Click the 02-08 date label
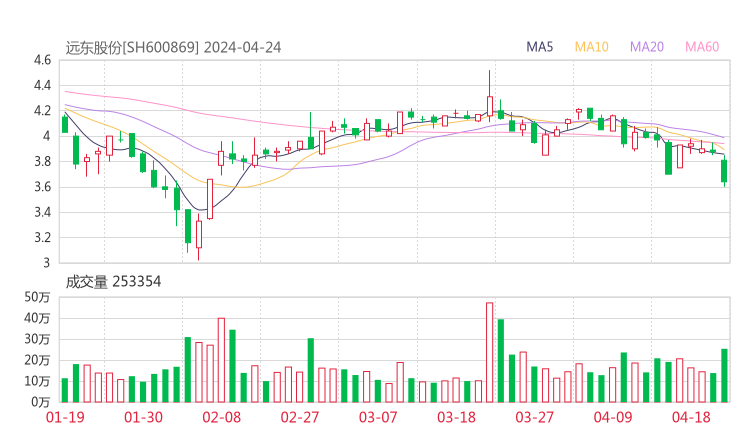 [221, 417]
